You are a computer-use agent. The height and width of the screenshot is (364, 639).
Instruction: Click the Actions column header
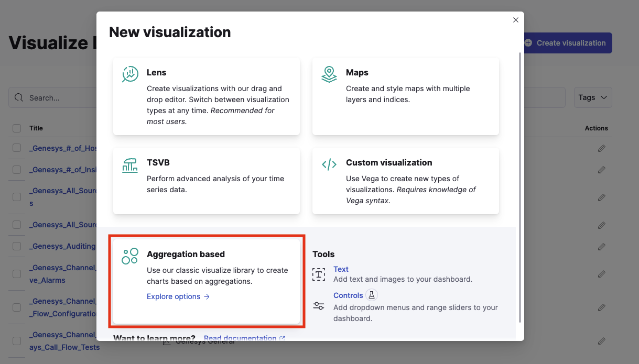point(596,128)
